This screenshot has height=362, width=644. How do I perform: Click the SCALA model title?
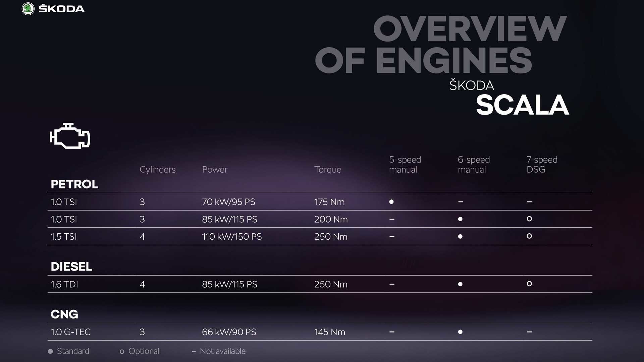[523, 105]
